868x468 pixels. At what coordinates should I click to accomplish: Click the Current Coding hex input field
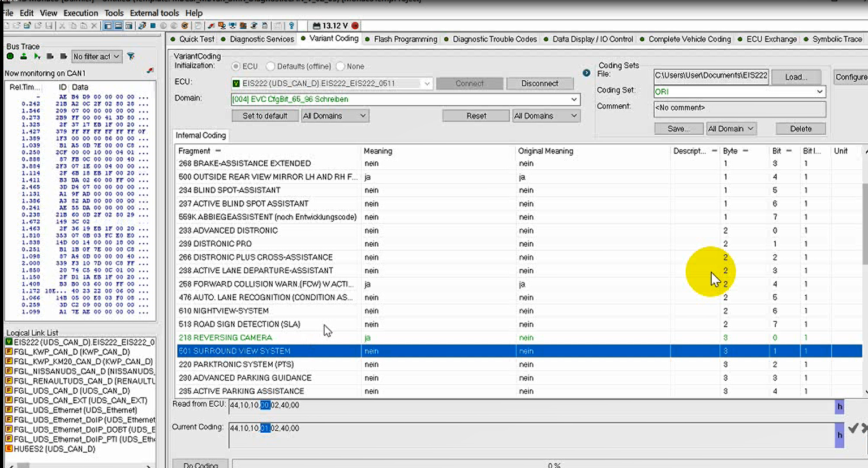(532, 436)
